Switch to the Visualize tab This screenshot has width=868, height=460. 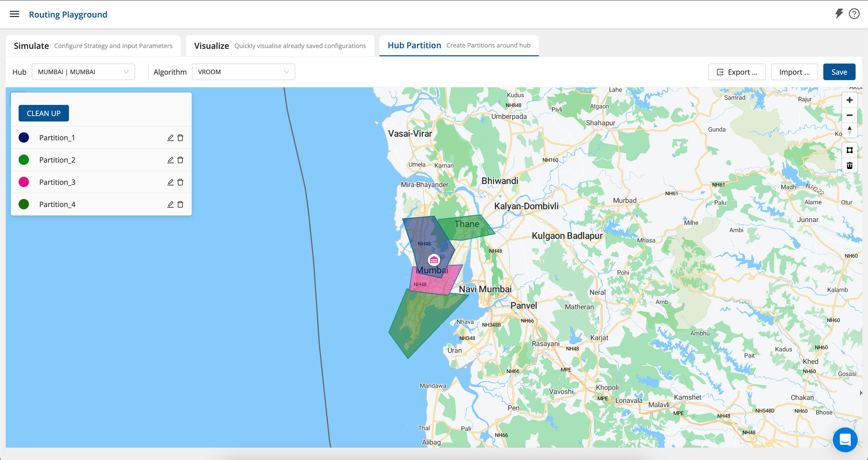(280, 46)
